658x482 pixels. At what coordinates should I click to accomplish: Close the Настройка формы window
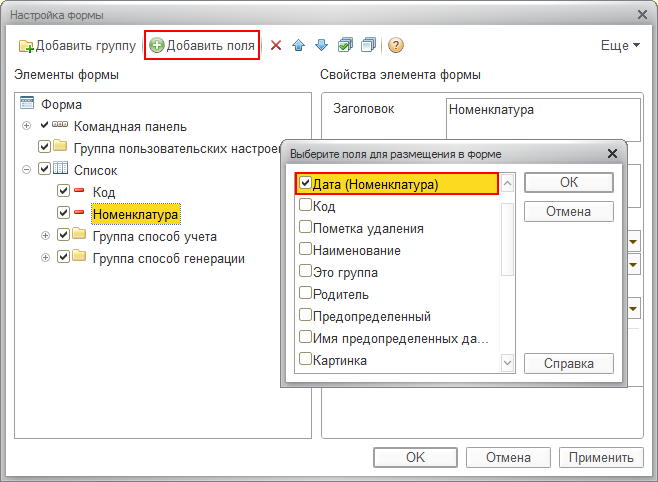tap(642, 15)
